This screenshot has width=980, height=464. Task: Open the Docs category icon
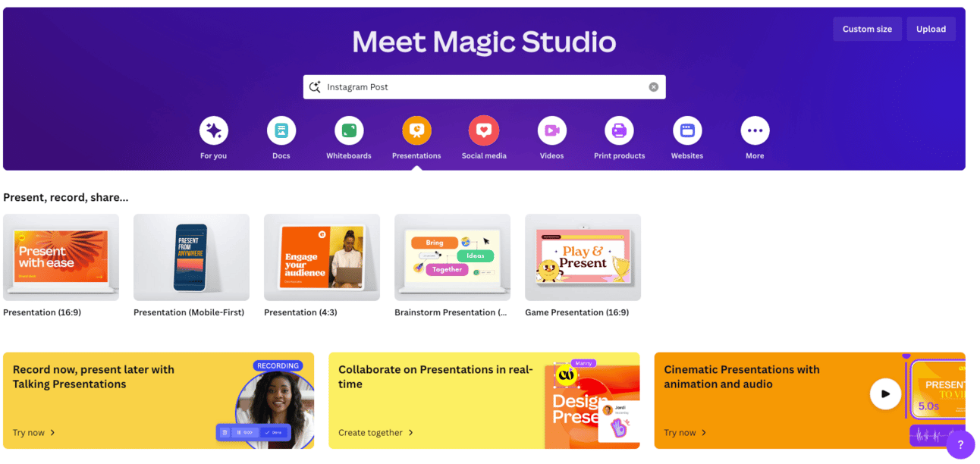281,130
